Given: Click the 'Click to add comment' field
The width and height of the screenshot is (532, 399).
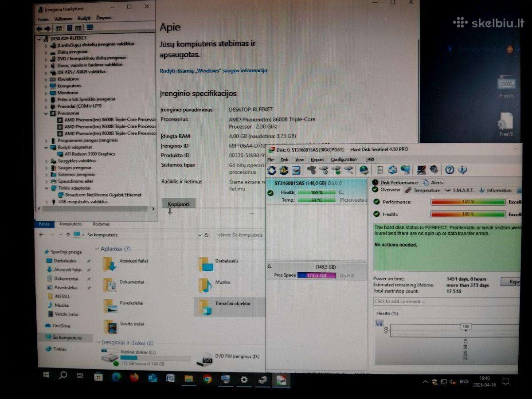Looking at the screenshot, I should 446,301.
